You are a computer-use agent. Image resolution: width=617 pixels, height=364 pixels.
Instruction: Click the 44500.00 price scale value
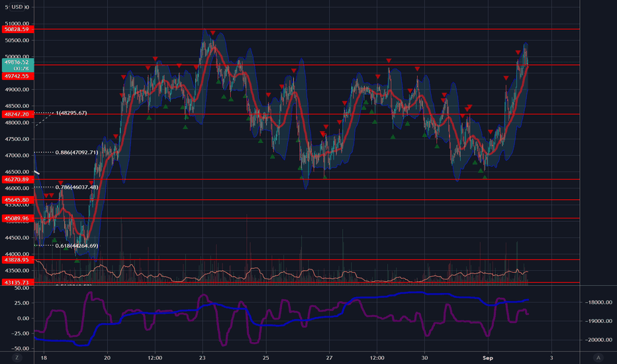coord(17,238)
